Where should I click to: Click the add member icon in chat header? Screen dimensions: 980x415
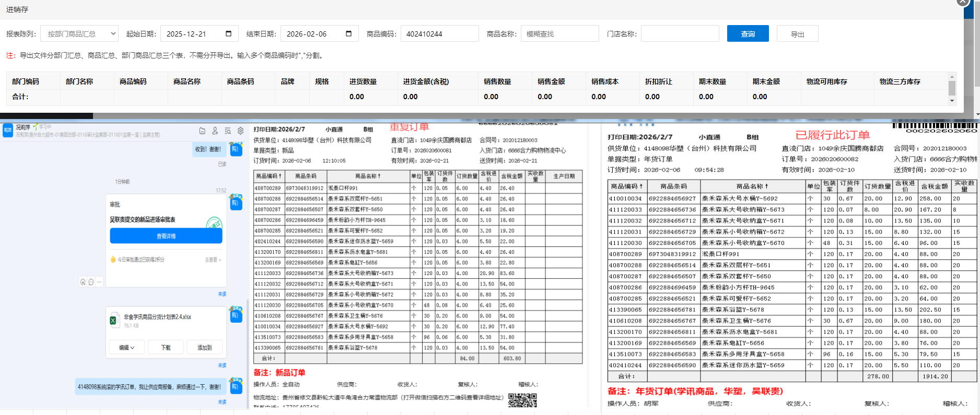215,131
